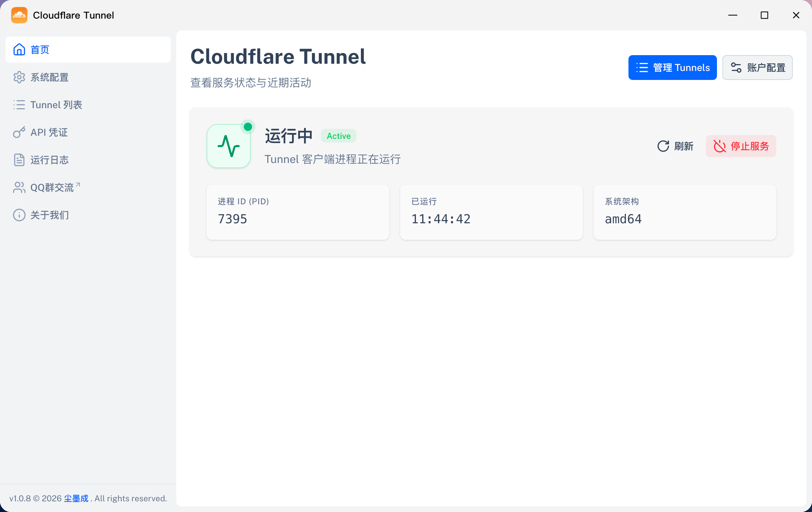
Task: Click the architecture value amd64
Action: (x=623, y=219)
